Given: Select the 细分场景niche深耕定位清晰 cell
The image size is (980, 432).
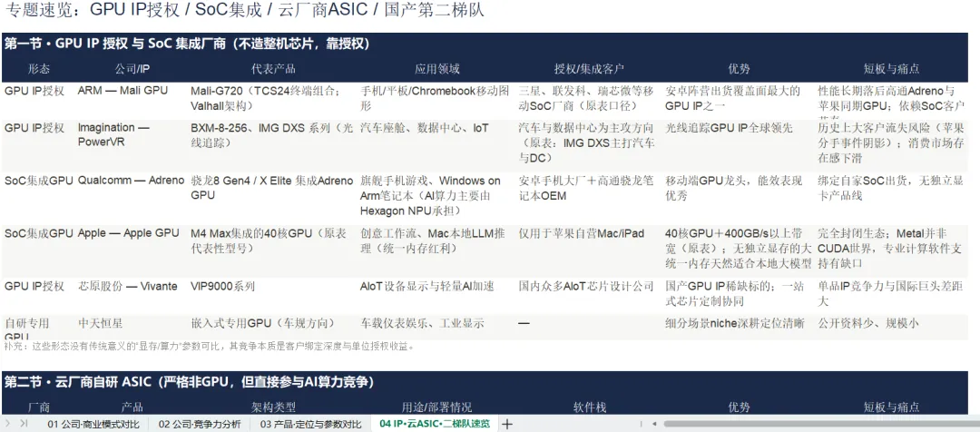Looking at the screenshot, I should (739, 328).
